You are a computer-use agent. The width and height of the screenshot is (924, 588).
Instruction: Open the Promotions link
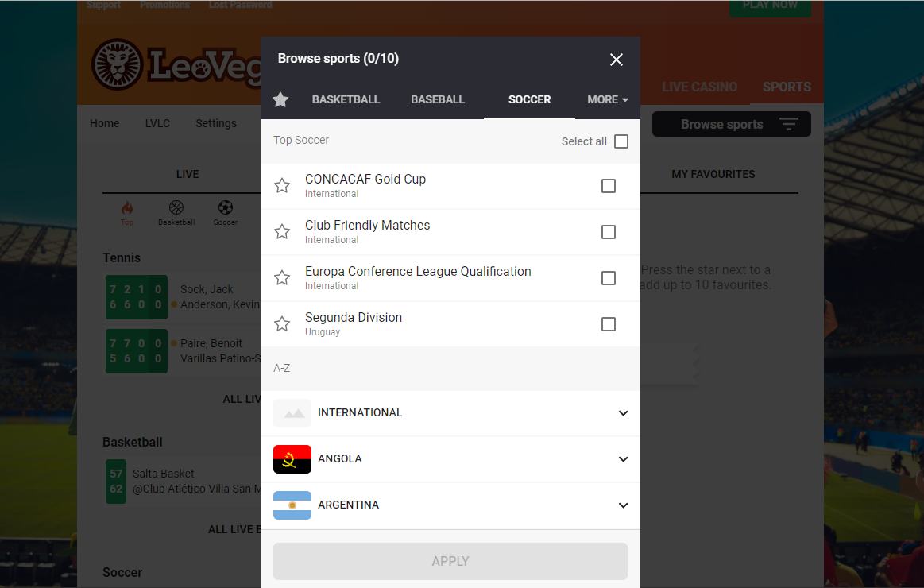coord(165,5)
